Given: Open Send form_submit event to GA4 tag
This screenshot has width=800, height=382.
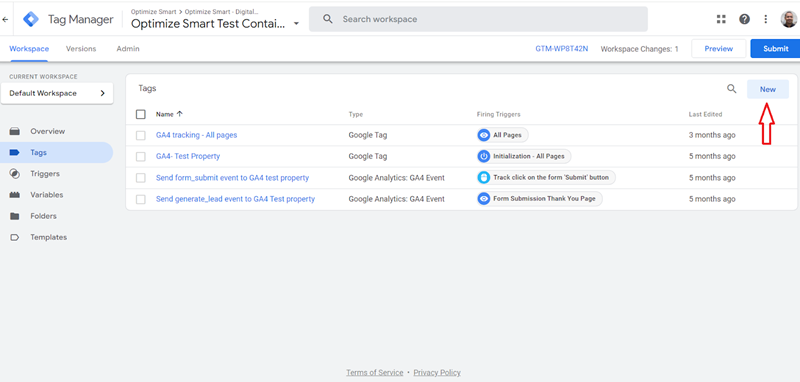Looking at the screenshot, I should pos(232,178).
